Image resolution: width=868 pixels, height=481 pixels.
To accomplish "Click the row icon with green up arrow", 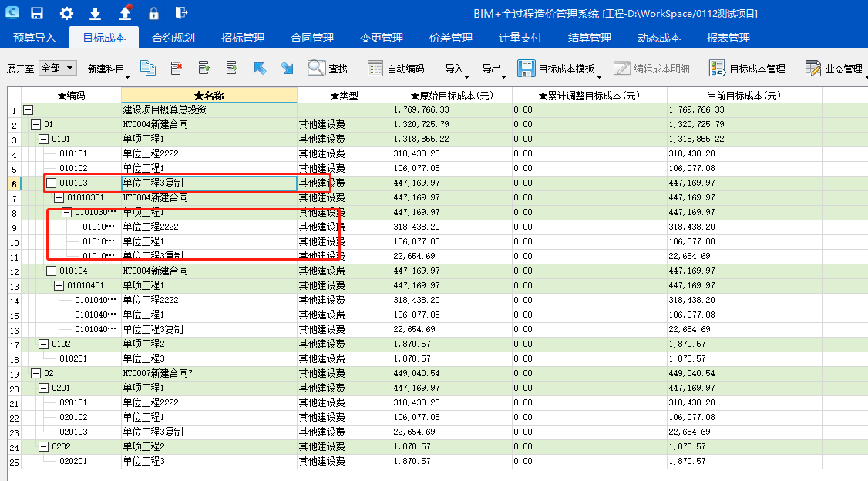I will tap(204, 68).
